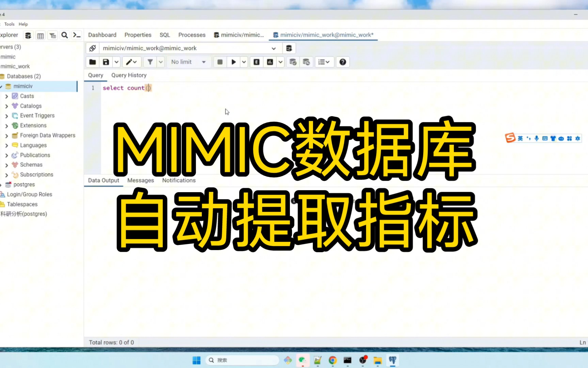Viewport: 588px width, 368px height.
Task: Click the Rollback transaction icon
Action: (306, 62)
